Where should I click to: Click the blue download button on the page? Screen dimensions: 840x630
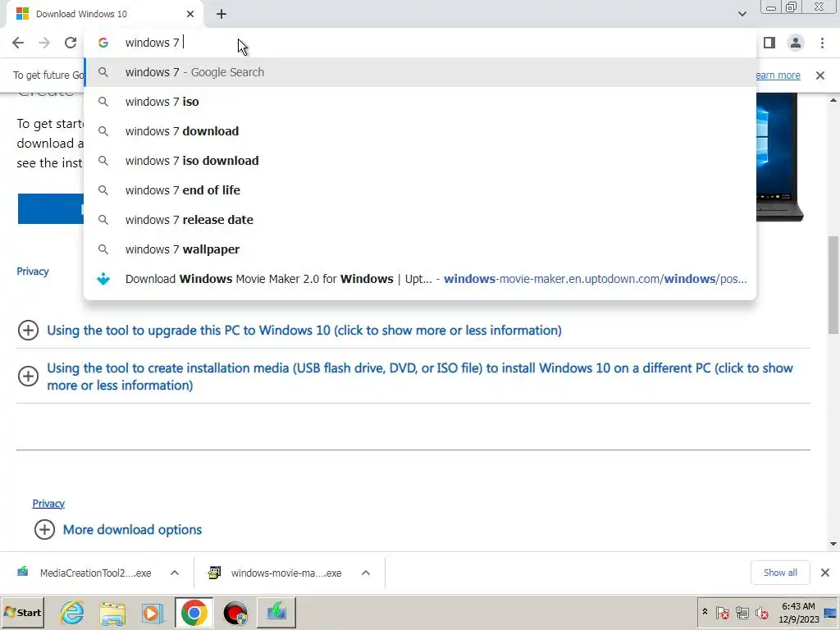pyautogui.click(x=51, y=208)
